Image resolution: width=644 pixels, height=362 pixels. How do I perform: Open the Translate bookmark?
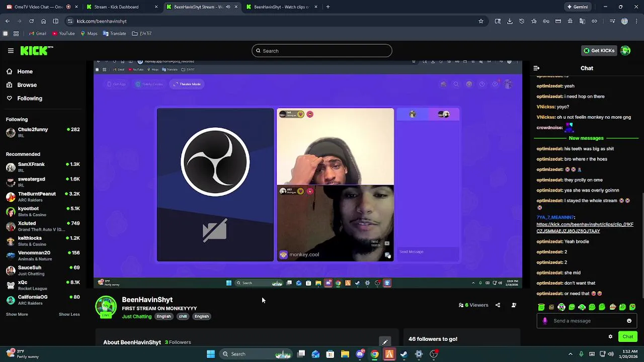click(114, 34)
